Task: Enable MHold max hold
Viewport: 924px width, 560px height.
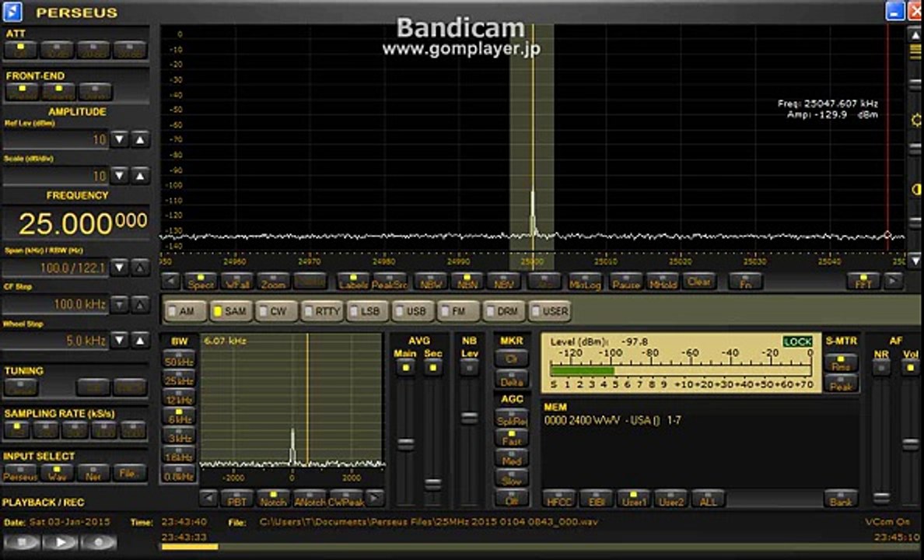Action: click(663, 282)
